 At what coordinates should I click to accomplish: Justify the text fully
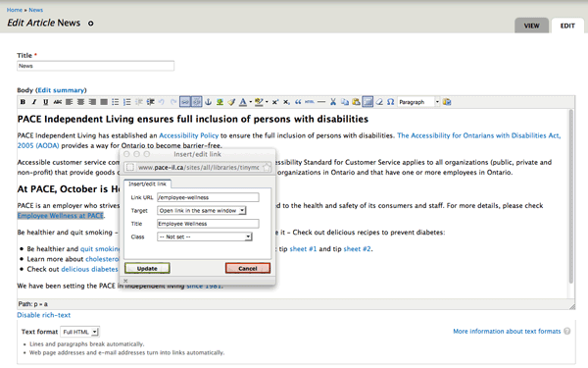coord(104,102)
